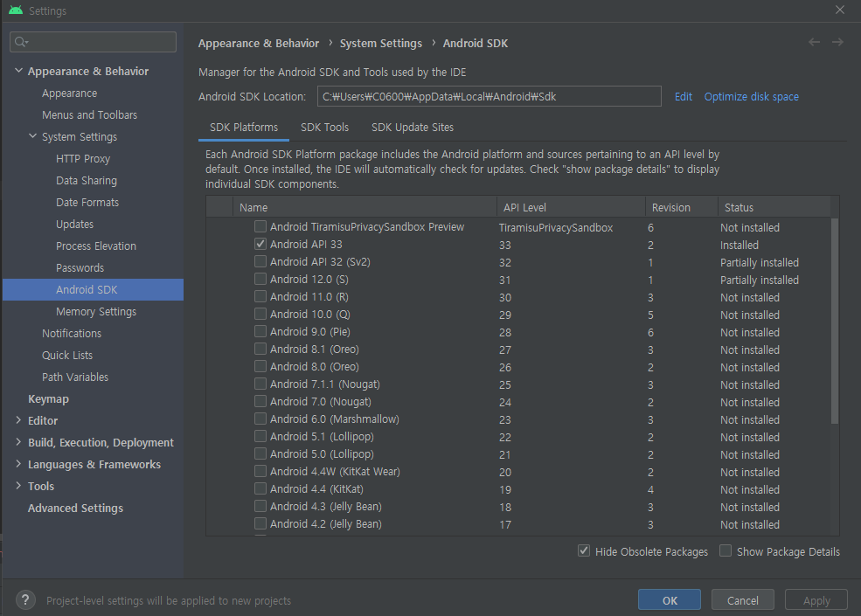Select the Android 6.0 (Marshmallow) row

coord(519,419)
